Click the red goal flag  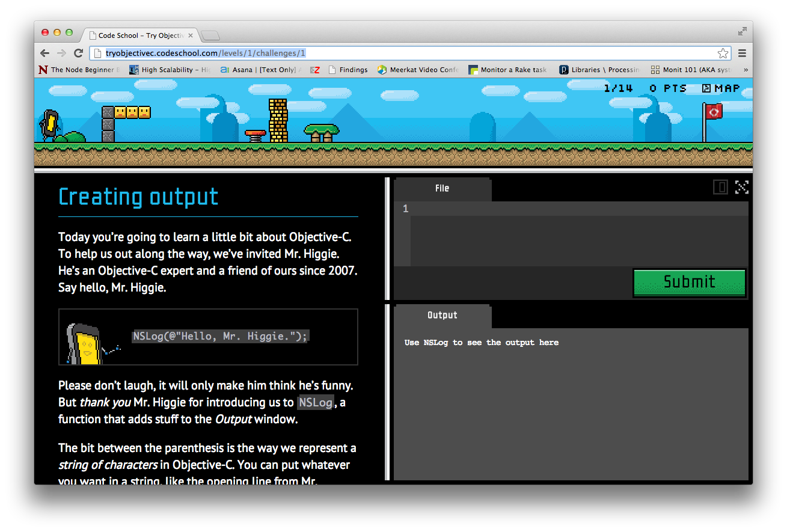(x=713, y=112)
